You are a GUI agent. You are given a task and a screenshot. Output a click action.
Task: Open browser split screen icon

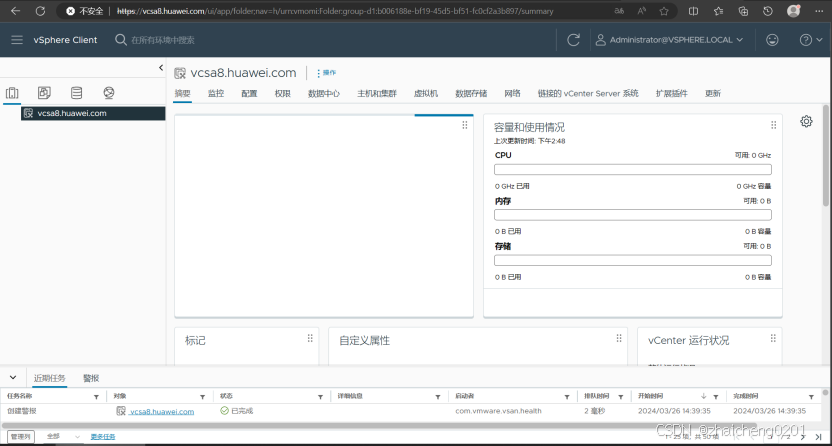[693, 11]
